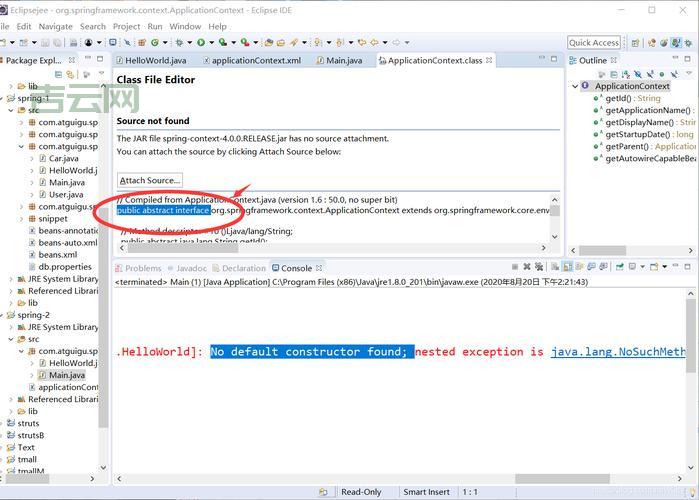This screenshot has width=699, height=500.
Task: Click the Back navigation yellow arrow
Action: (x=374, y=42)
